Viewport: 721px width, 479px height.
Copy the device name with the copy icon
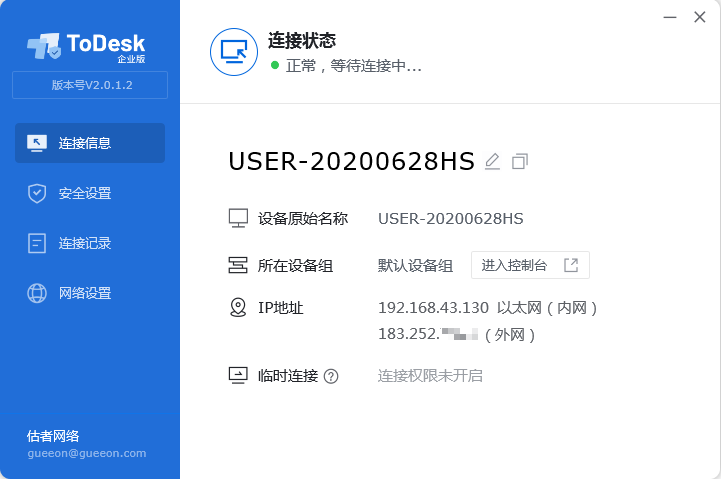(519, 161)
